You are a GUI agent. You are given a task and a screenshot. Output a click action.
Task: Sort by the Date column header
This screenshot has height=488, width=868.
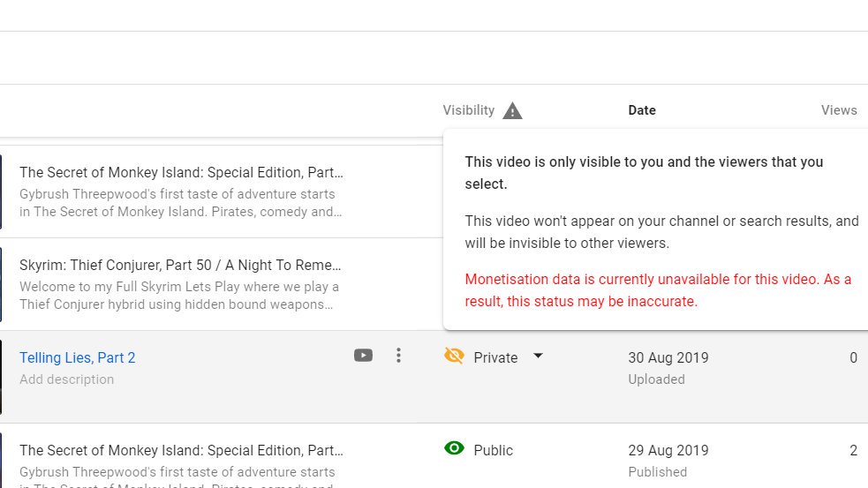coord(642,110)
